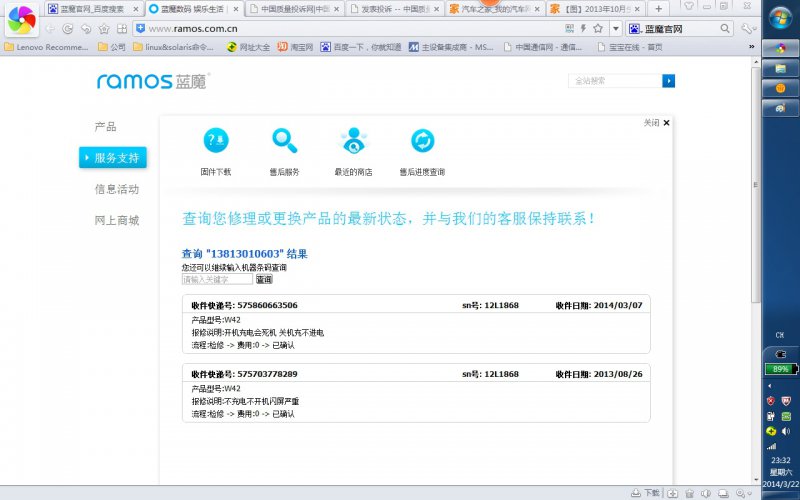Open Lenovo Recomme... bookmark folder
Image resolution: width=800 pixels, height=500 pixels.
pos(46,47)
